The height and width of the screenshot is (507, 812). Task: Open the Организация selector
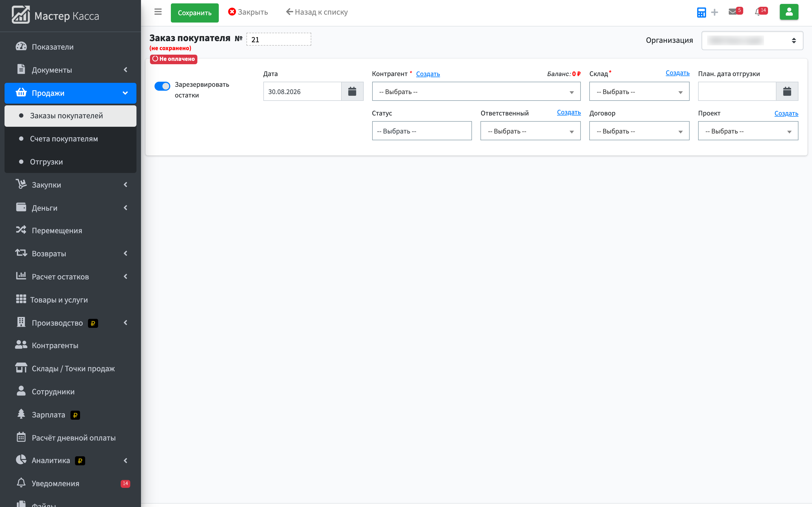[x=752, y=41]
